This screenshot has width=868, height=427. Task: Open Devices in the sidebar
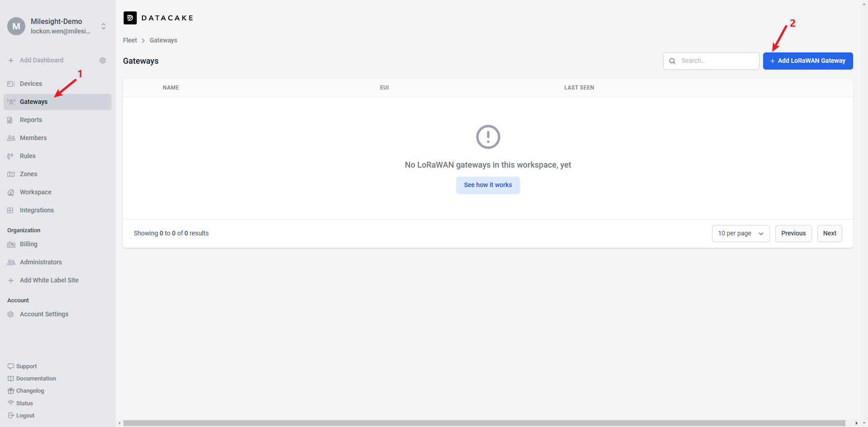pos(57,84)
